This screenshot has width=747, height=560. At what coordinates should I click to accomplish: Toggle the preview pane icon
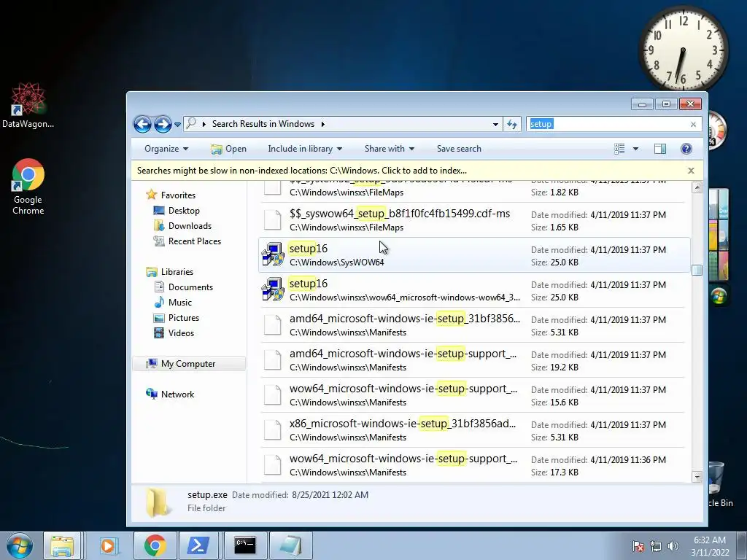point(659,149)
